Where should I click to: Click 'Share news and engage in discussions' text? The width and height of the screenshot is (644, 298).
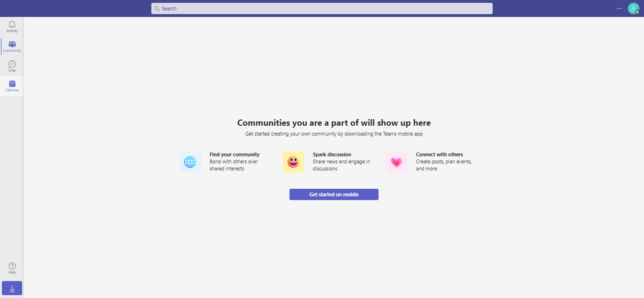341,165
